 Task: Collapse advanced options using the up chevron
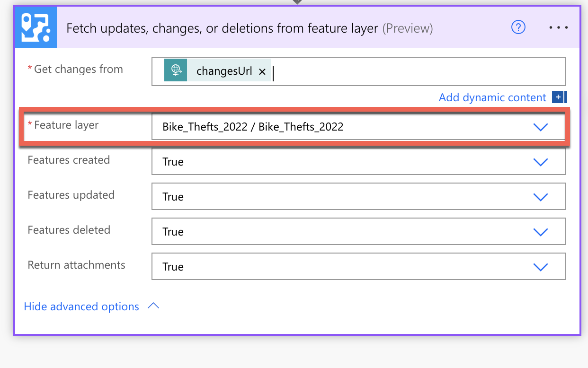(153, 306)
